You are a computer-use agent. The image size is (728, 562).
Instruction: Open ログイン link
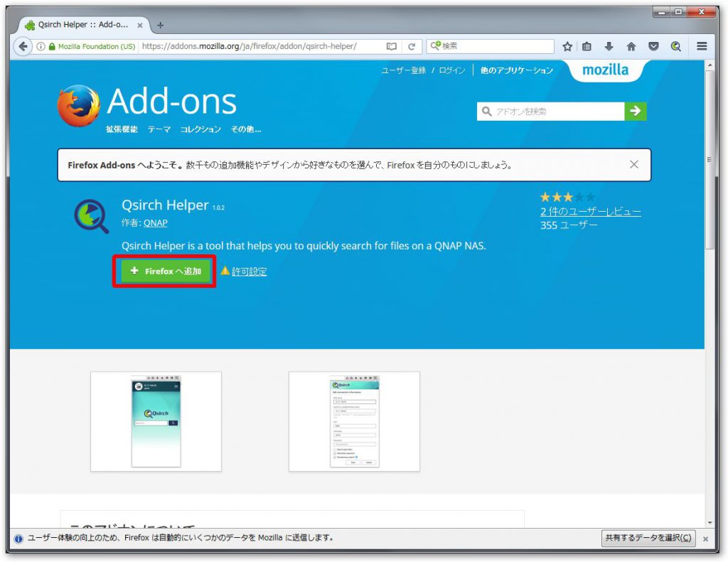(451, 70)
